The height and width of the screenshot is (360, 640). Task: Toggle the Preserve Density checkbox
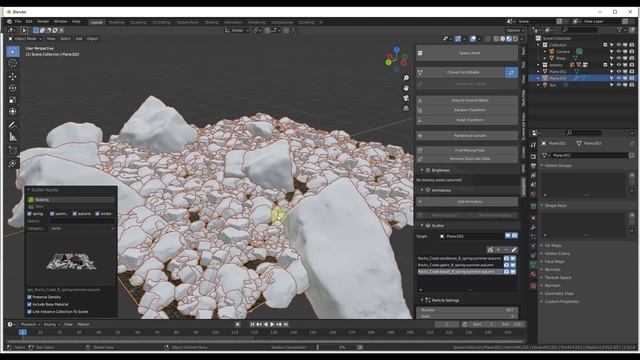[29, 297]
